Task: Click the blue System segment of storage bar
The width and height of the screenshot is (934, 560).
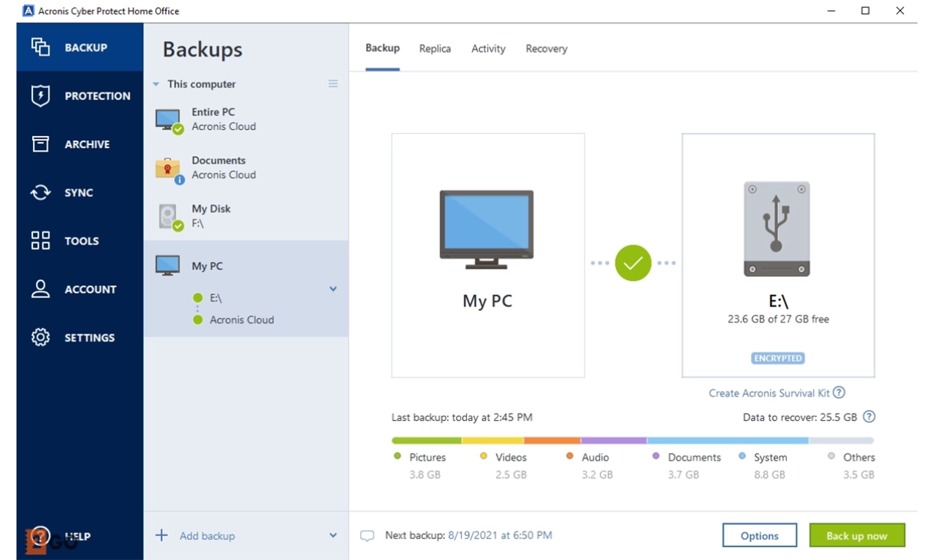Action: click(x=727, y=441)
